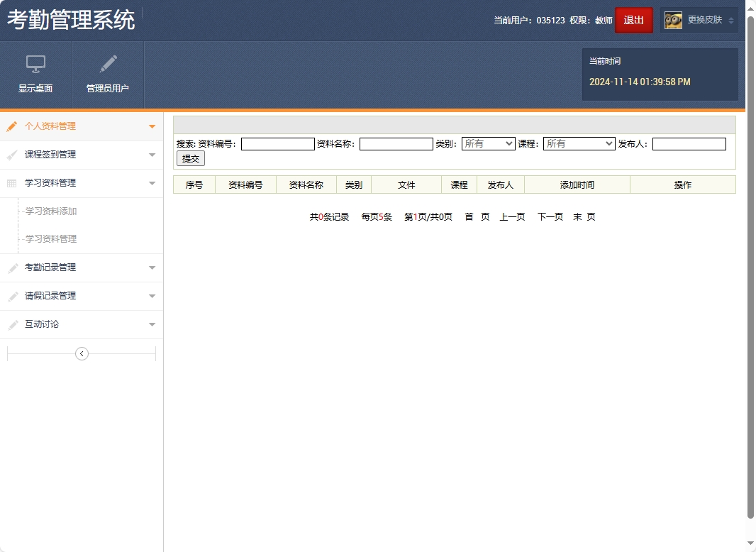
Task: Click the 提交 submit button
Action: (x=190, y=158)
